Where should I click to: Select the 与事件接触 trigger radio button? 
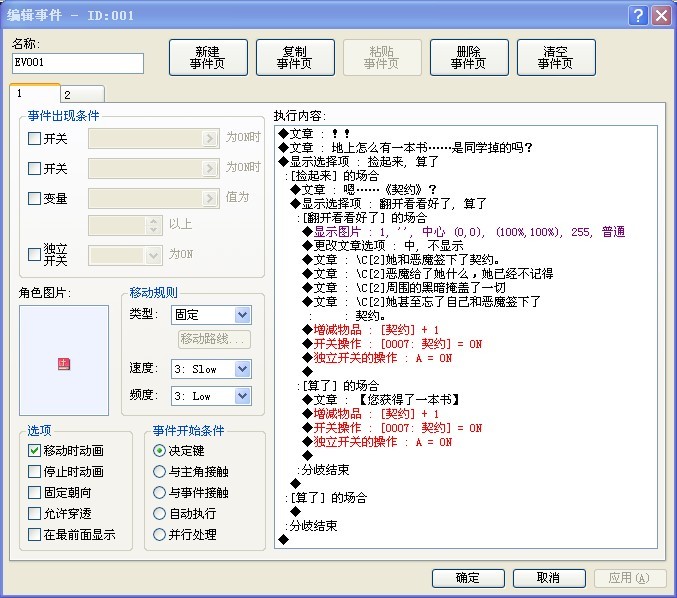[159, 492]
